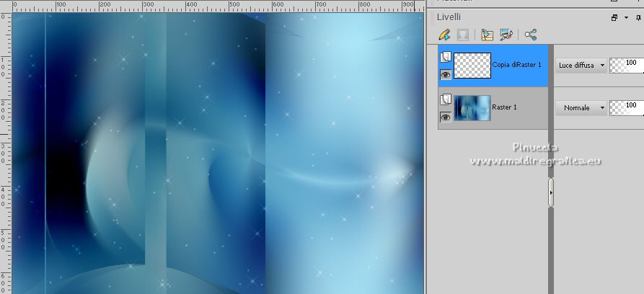The image size is (644, 294).
Task: Select the Raster 1 layer thumbnail
Action: coord(472,108)
